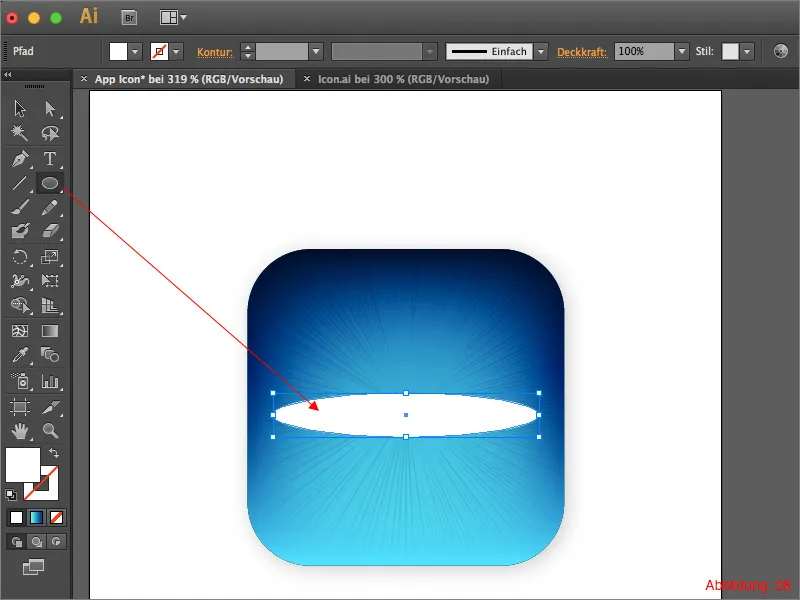Select the Column Graph tool

point(50,381)
